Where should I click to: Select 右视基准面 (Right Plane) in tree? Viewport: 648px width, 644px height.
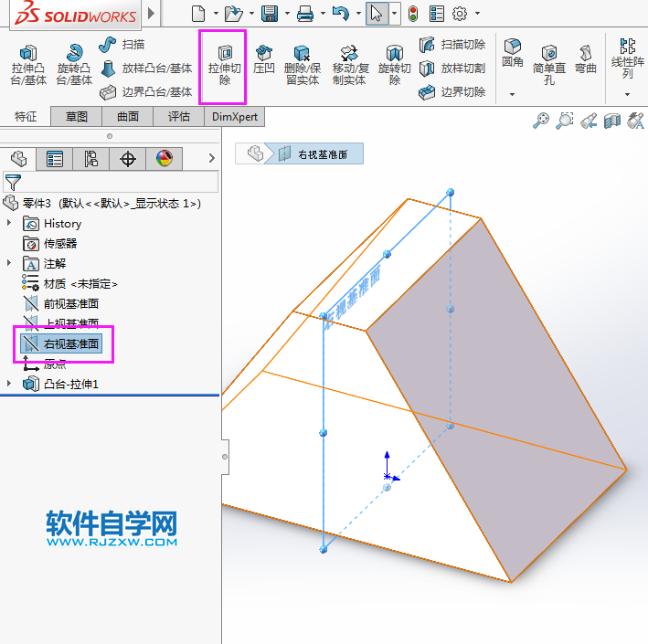tap(60, 343)
